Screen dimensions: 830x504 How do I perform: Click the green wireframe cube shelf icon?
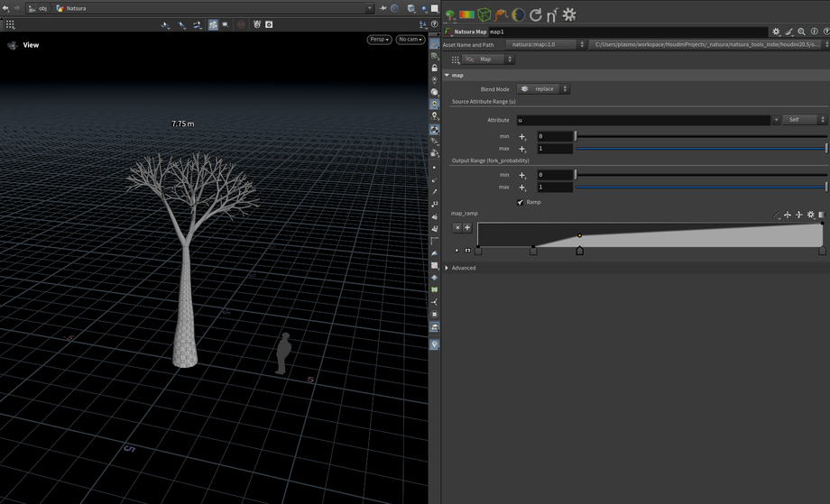tap(484, 14)
